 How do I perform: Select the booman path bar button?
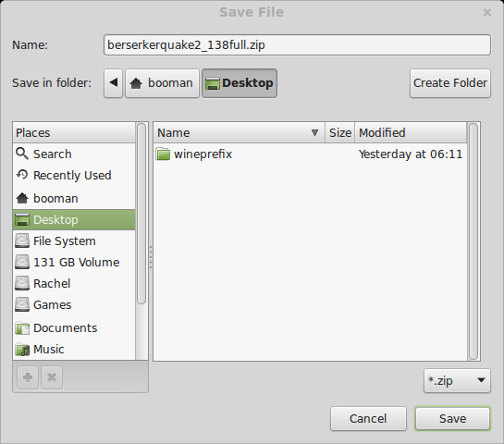(162, 83)
